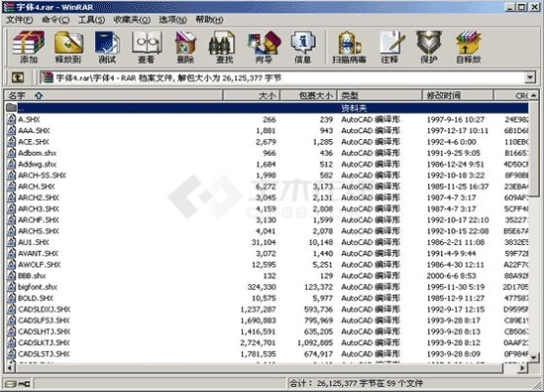Expand the archive path address dropdown

[529, 77]
